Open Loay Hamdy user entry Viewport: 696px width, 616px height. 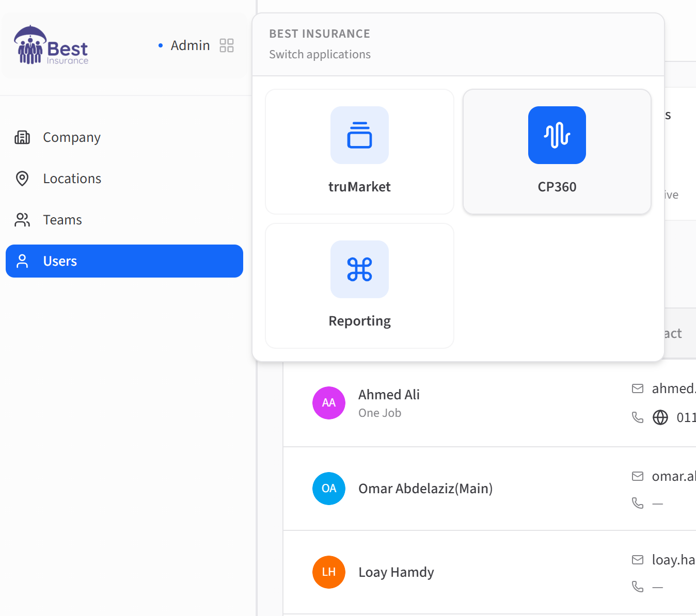(396, 572)
